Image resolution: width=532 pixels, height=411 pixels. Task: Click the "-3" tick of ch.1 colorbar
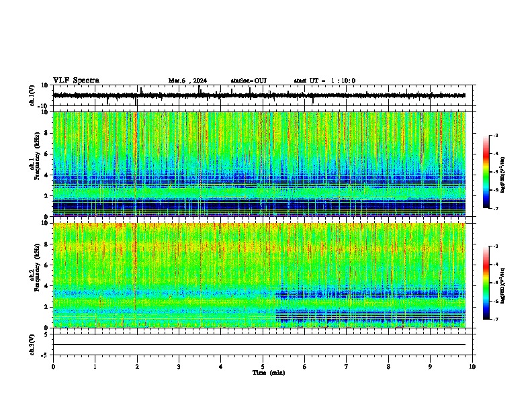495,135
